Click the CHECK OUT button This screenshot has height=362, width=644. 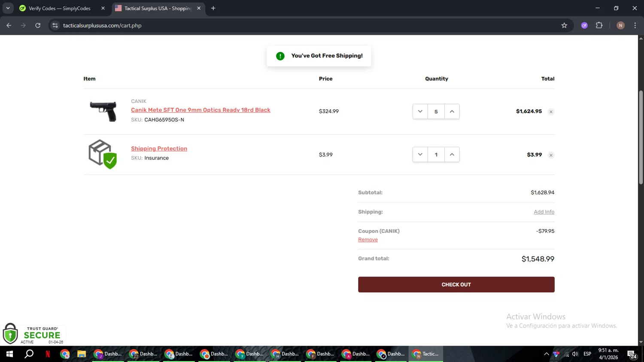point(456,284)
